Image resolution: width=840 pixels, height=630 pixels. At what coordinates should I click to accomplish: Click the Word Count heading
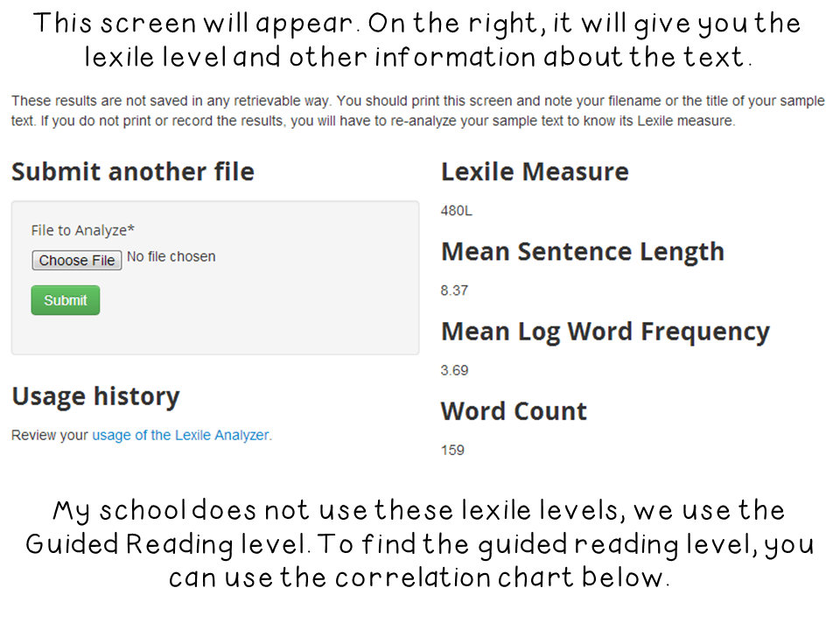coord(514,411)
